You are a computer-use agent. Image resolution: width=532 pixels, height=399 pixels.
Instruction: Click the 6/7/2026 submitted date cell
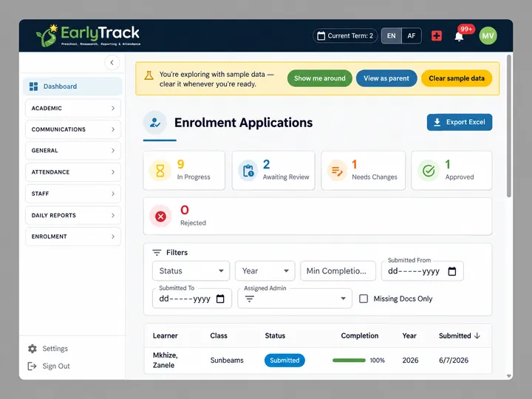[454, 361]
